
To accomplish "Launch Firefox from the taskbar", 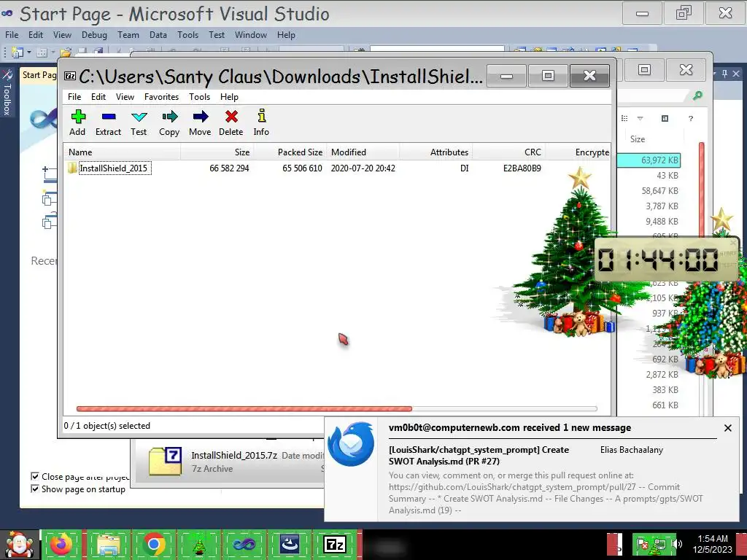I will 61,544.
